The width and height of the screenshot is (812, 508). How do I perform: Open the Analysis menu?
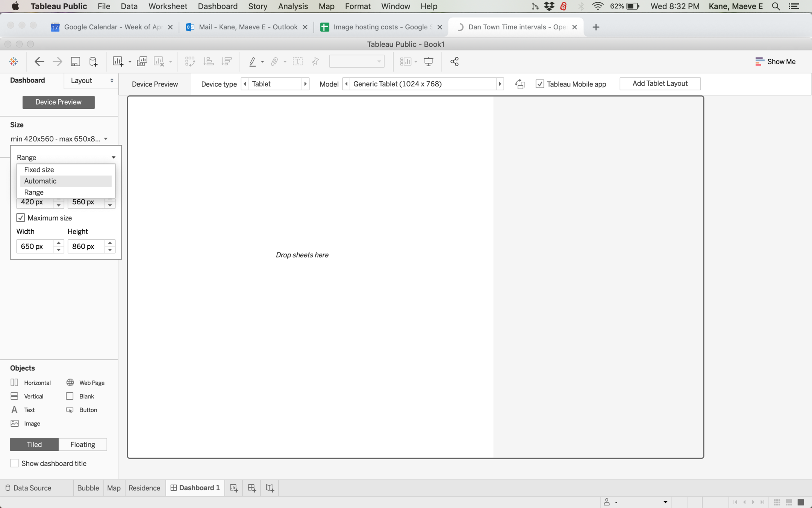292,6
